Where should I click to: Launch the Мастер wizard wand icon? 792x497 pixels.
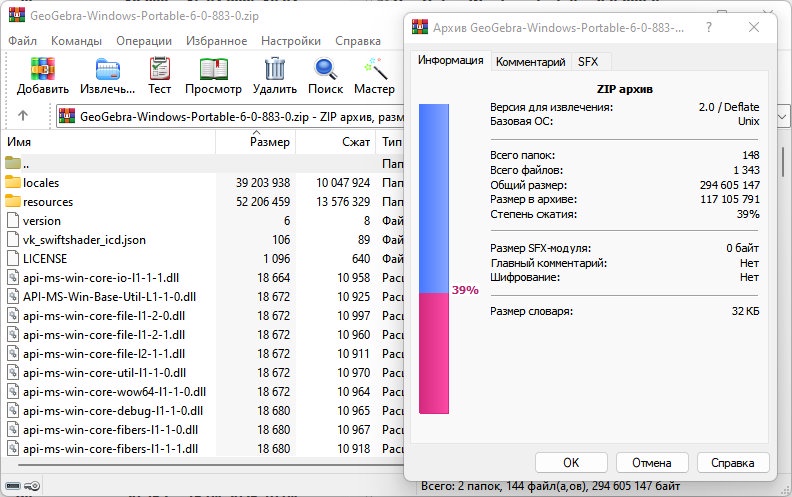pyautogui.click(x=375, y=69)
